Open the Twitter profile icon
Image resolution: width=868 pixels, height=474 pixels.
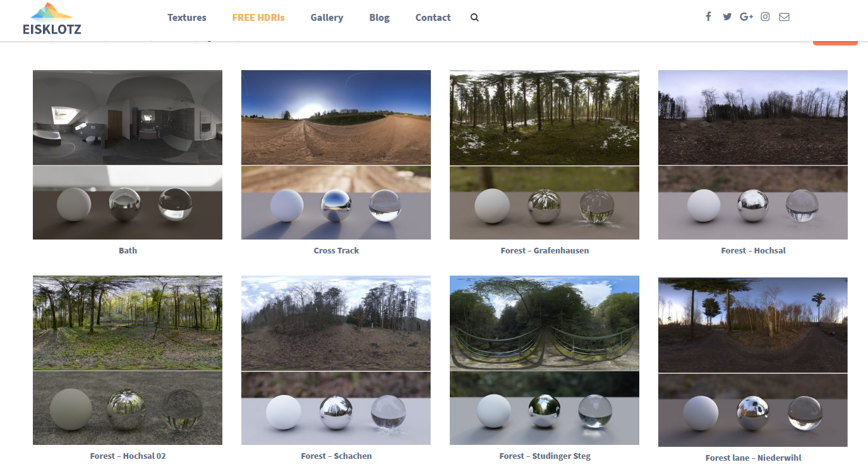[x=727, y=17]
